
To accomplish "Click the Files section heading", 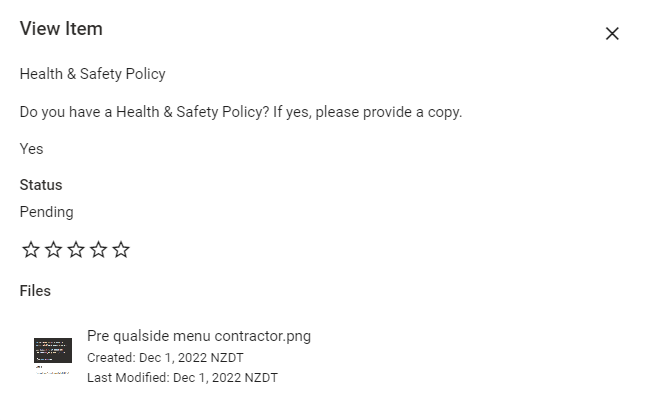I will (x=35, y=291).
